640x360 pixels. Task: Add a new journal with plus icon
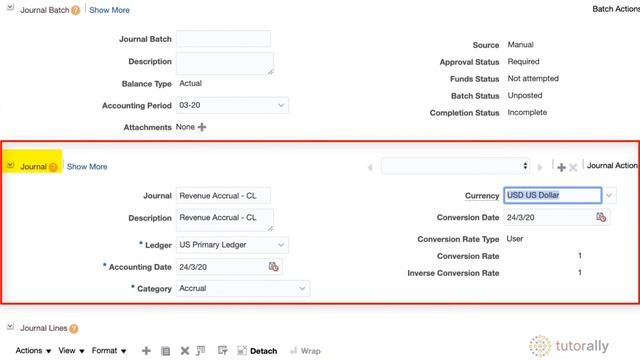click(561, 167)
